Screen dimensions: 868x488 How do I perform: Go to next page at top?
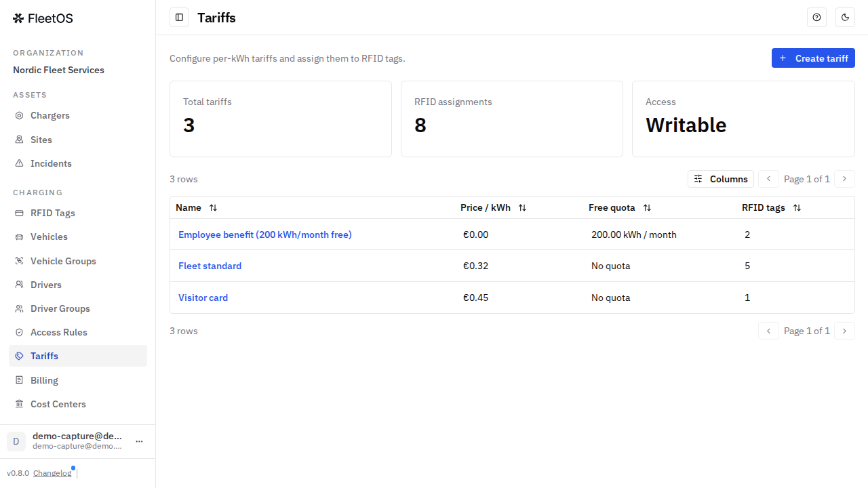pos(844,179)
